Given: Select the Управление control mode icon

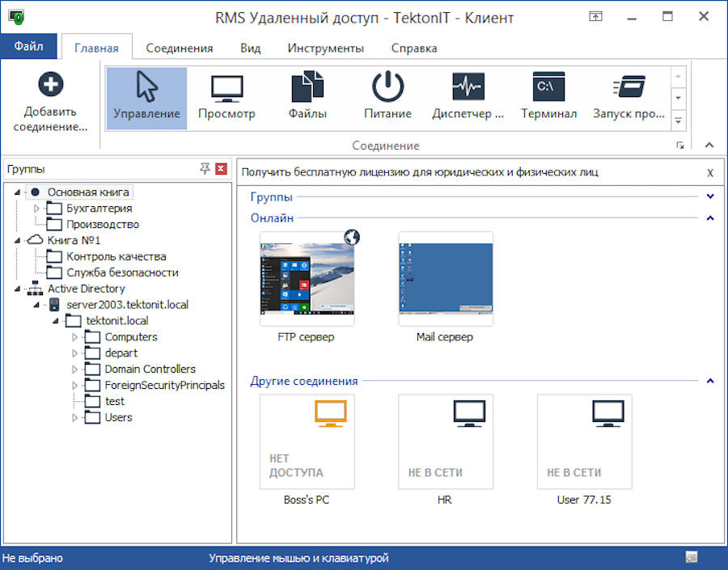Looking at the screenshot, I should pyautogui.click(x=146, y=87).
